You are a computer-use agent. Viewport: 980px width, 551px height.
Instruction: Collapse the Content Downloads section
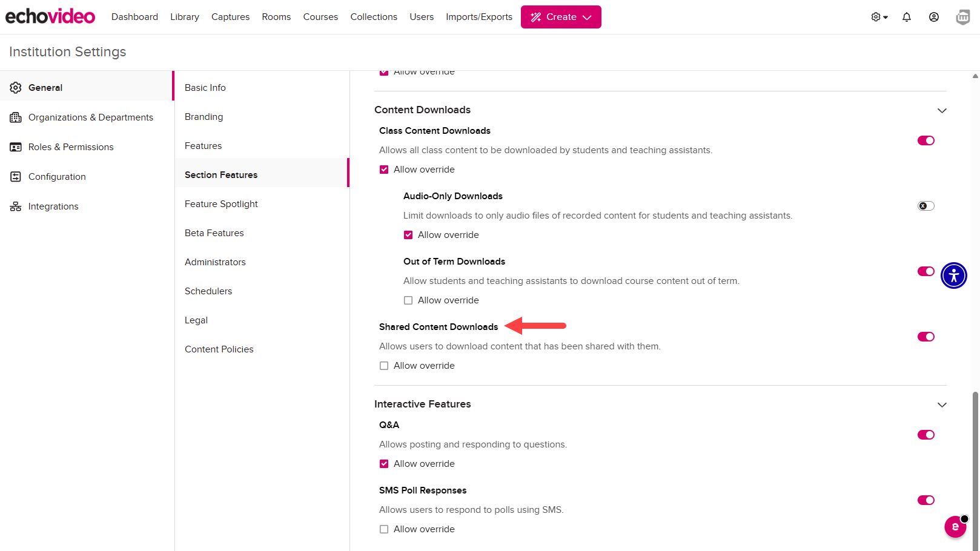point(941,110)
